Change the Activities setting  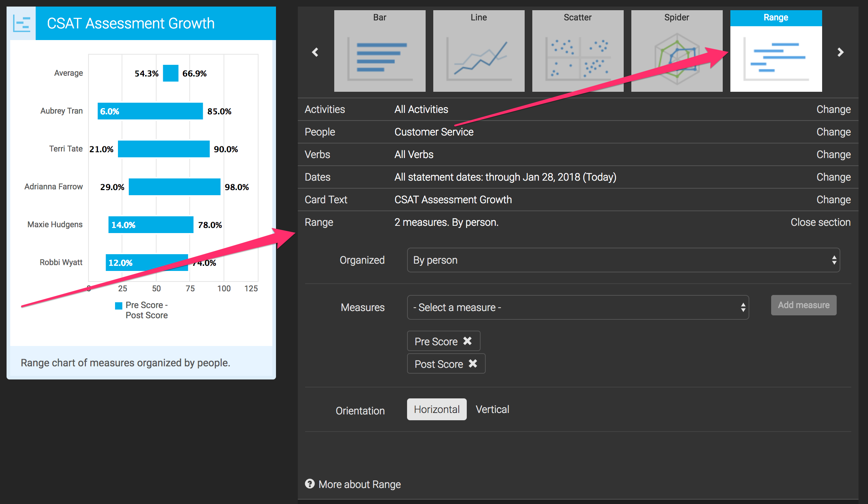click(x=833, y=109)
